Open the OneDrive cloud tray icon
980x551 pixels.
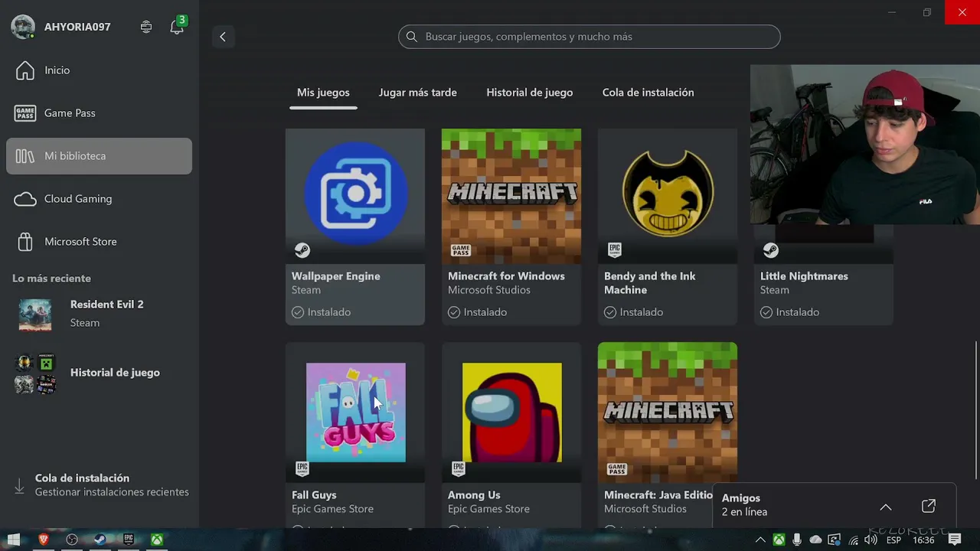pos(815,540)
